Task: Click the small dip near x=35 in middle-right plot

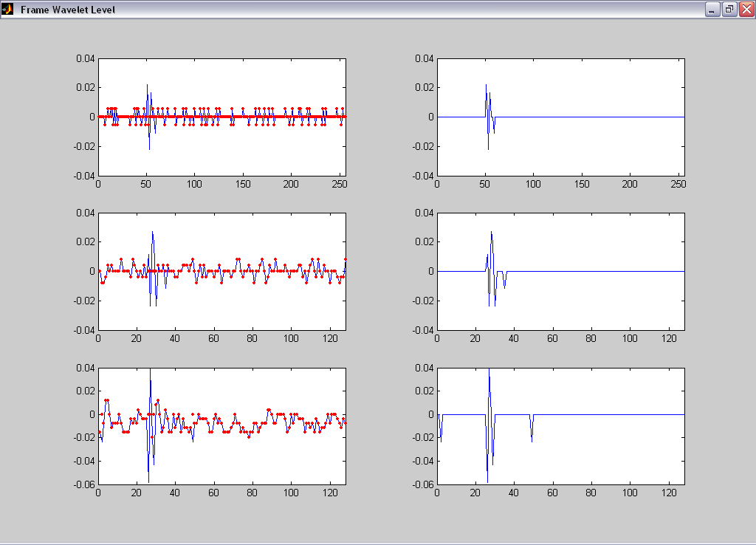Action: (504, 287)
